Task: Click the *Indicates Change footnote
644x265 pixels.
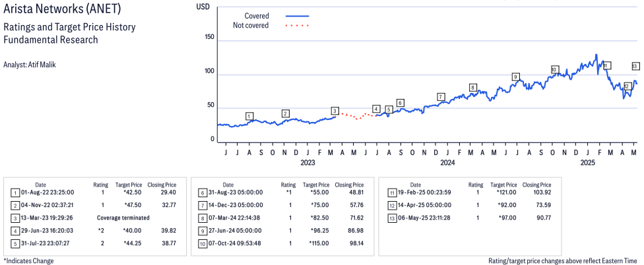Action: pos(29,260)
